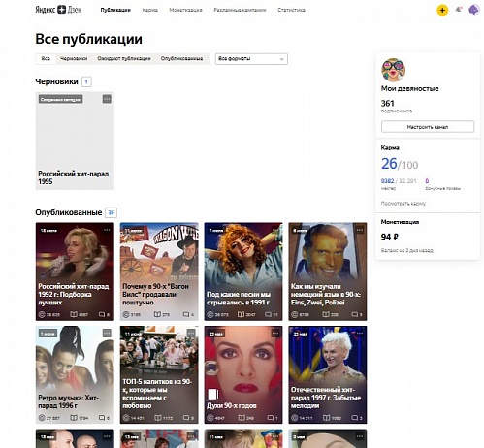Open three-dot menu on 1996 hit-parade card
This screenshot has height=448, width=484.
pyautogui.click(x=107, y=333)
